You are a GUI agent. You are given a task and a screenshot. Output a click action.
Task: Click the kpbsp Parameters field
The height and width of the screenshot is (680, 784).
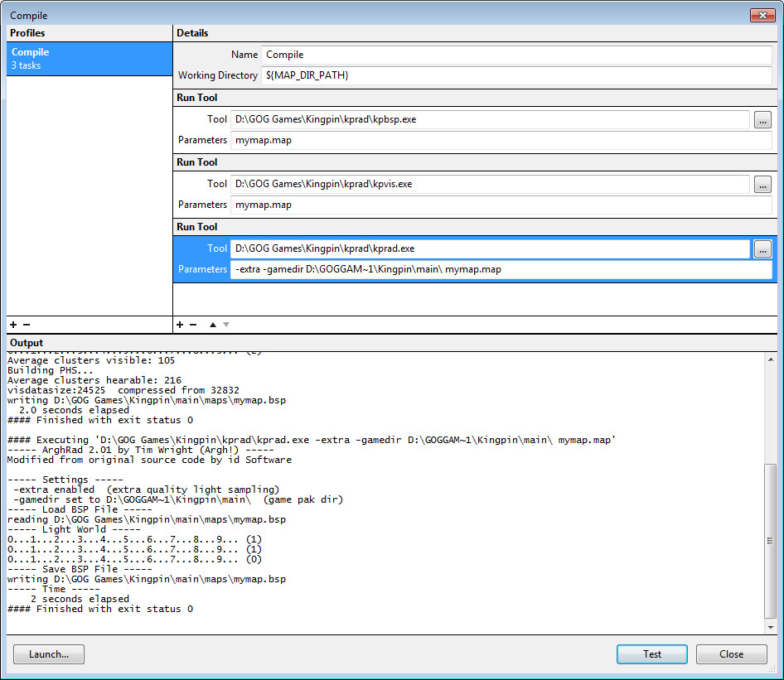click(501, 141)
